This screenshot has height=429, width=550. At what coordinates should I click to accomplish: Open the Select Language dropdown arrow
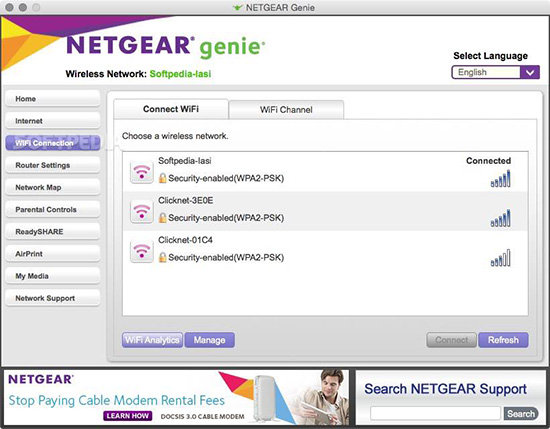click(x=530, y=72)
